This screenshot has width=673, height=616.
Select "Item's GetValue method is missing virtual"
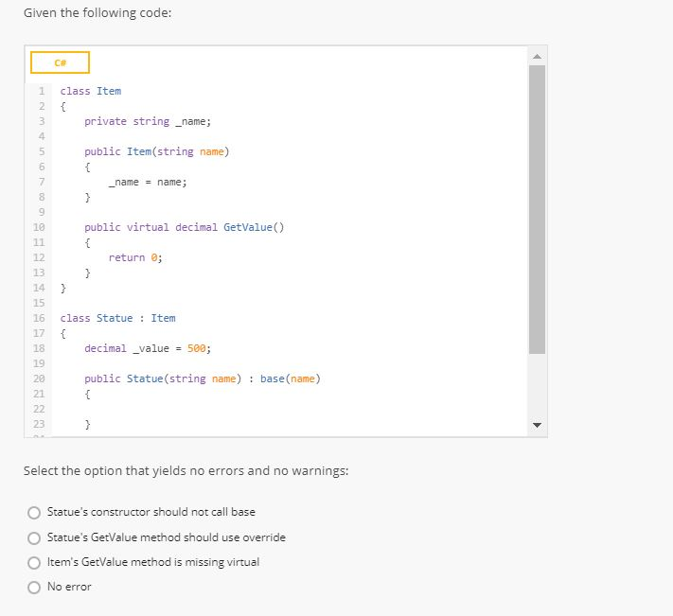click(34, 562)
